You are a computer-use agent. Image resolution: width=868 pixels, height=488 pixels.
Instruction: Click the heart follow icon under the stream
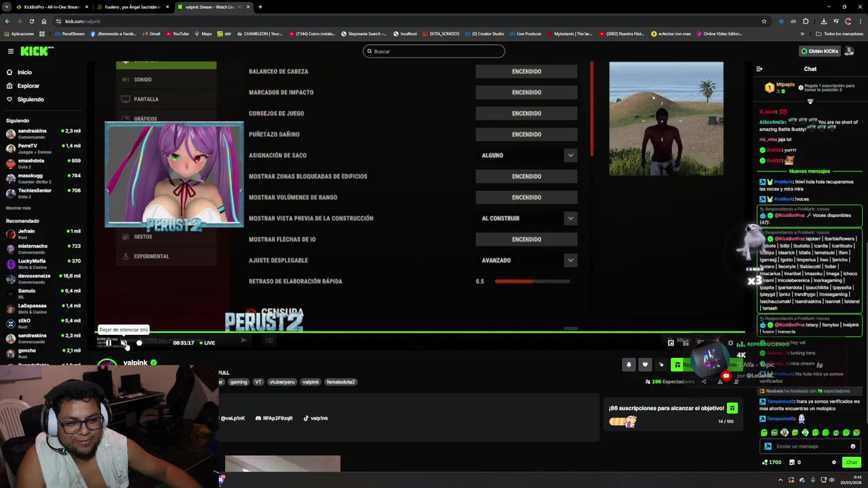pos(645,365)
